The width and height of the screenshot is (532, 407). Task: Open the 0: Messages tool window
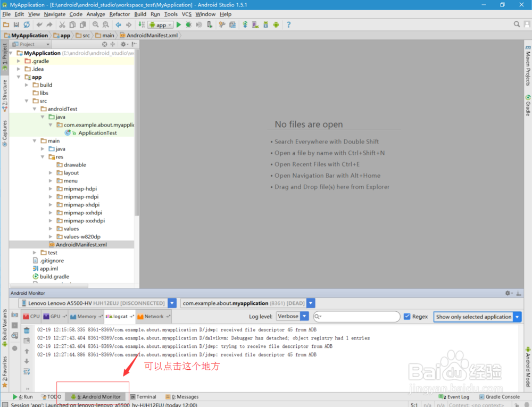click(x=182, y=396)
